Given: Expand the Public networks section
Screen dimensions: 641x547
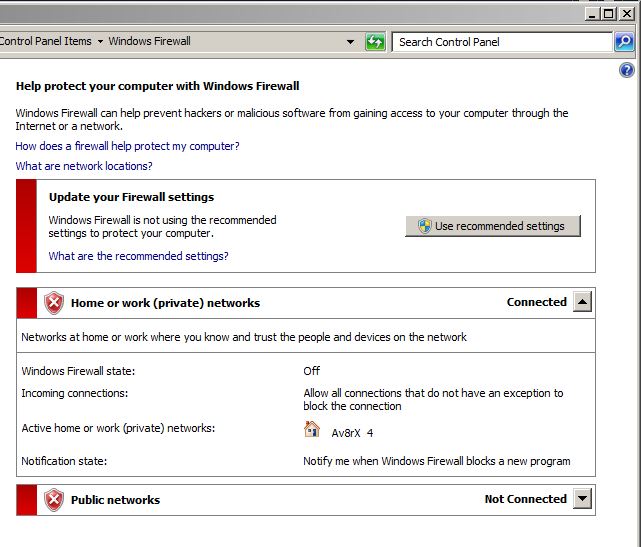Looking at the screenshot, I should tap(583, 499).
